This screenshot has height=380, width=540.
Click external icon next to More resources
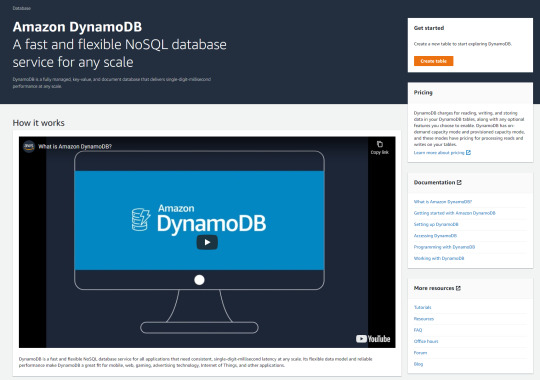click(x=458, y=288)
